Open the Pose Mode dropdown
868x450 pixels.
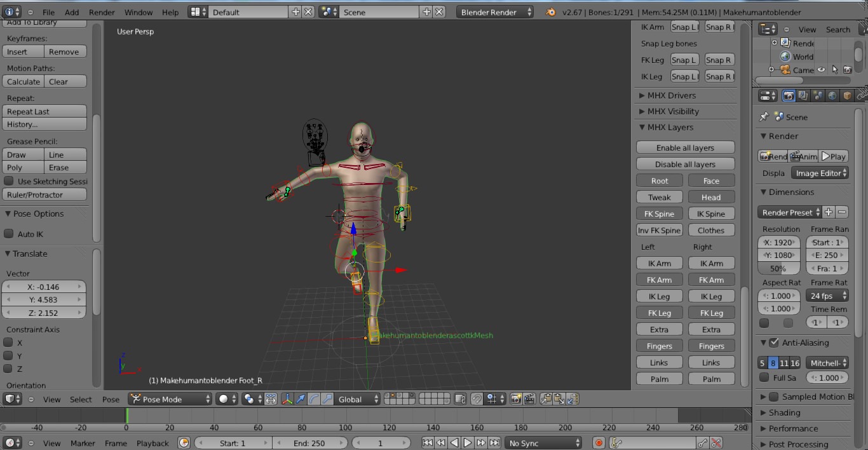170,399
